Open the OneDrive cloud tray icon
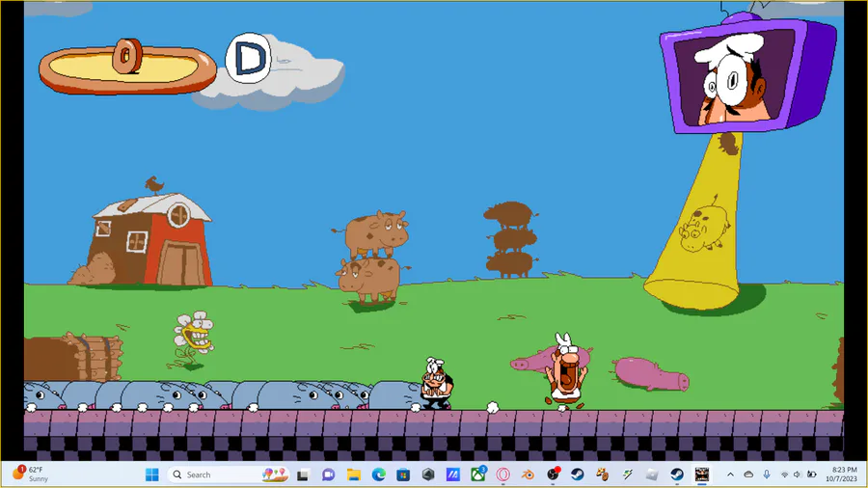Image resolution: width=868 pixels, height=488 pixels. click(748, 474)
